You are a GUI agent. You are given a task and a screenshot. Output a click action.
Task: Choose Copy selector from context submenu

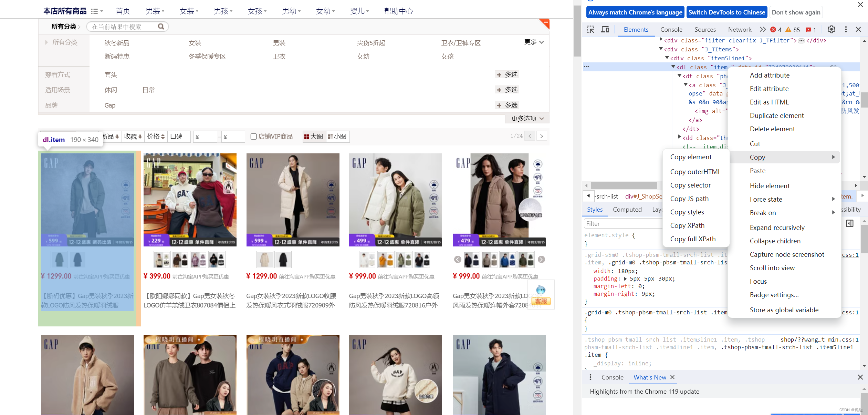pos(690,185)
